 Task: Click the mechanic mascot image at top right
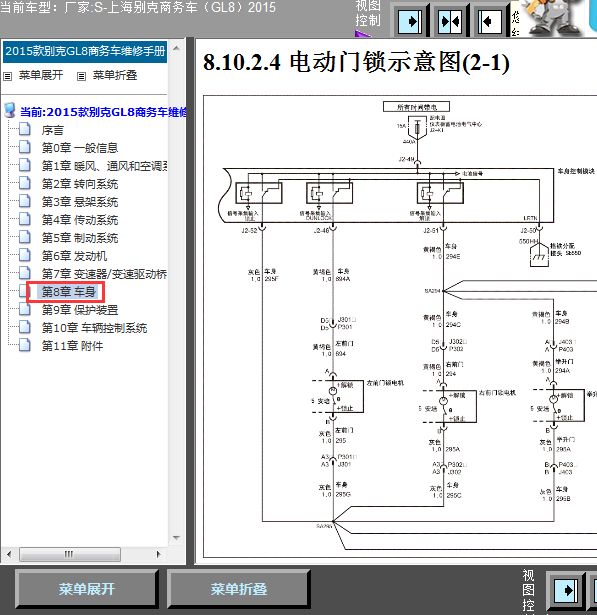click(x=556, y=18)
